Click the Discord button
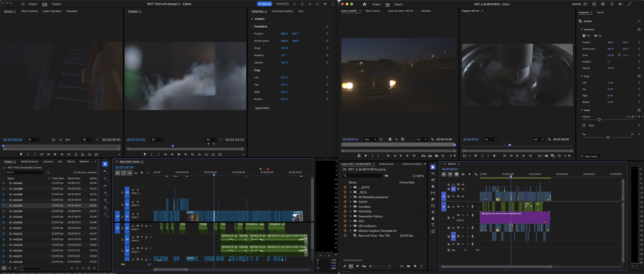The image size is (644, 274). tap(265, 4)
